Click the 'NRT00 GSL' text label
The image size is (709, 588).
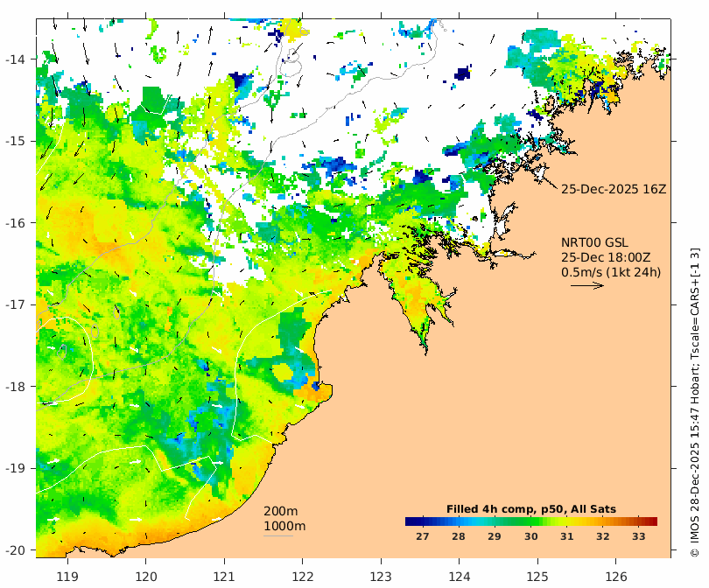pos(594,242)
